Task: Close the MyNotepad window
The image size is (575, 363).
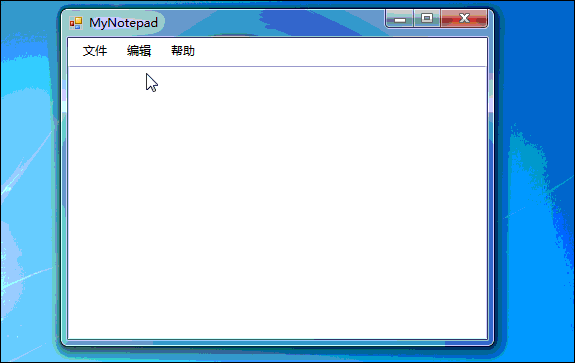Action: 464,18
